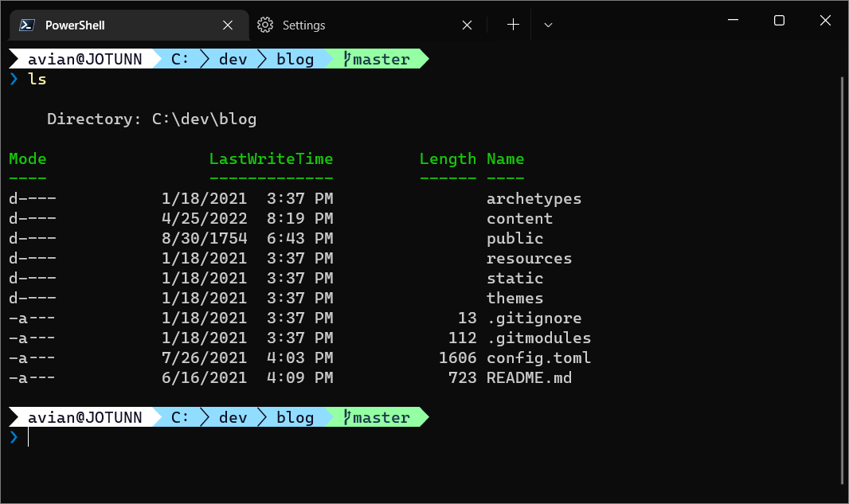
Task: Click the PowerShell icon on the first tab
Action: 26,24
